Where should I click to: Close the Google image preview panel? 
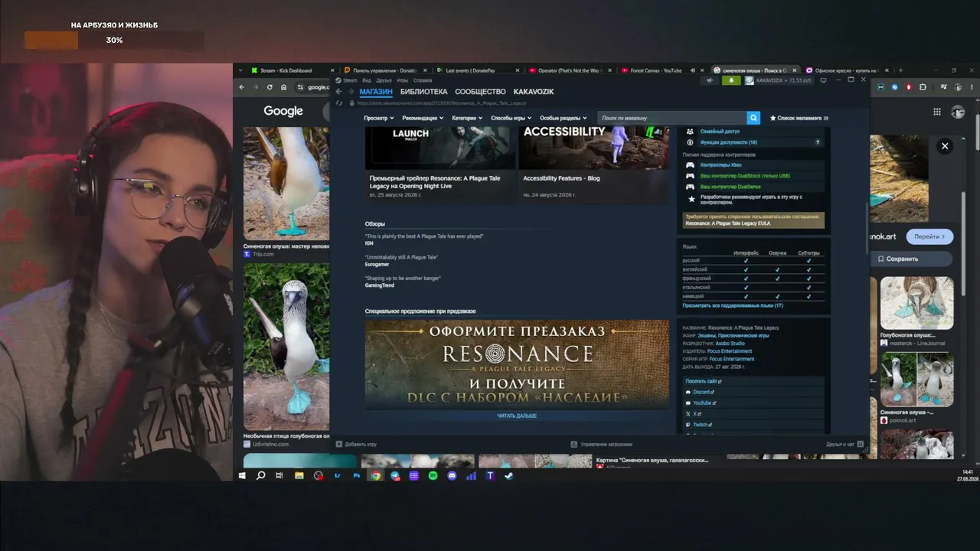tap(945, 146)
